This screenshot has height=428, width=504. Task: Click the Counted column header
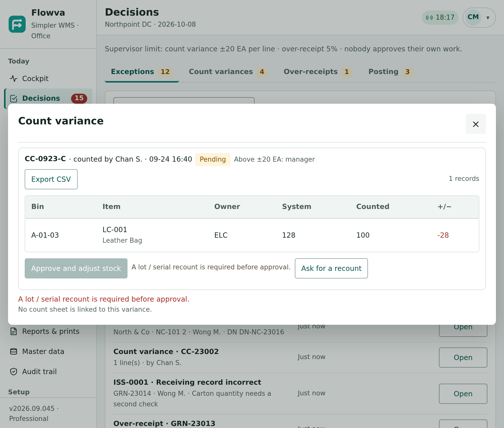(x=373, y=207)
